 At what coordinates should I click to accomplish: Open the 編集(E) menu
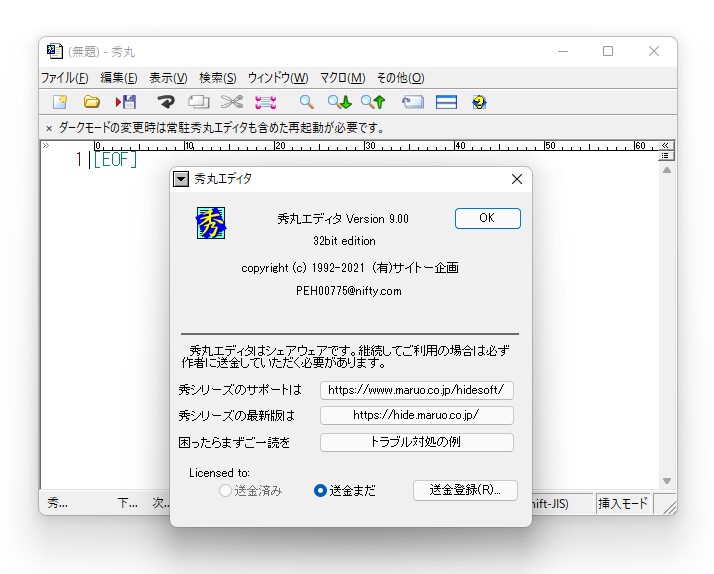(x=119, y=78)
